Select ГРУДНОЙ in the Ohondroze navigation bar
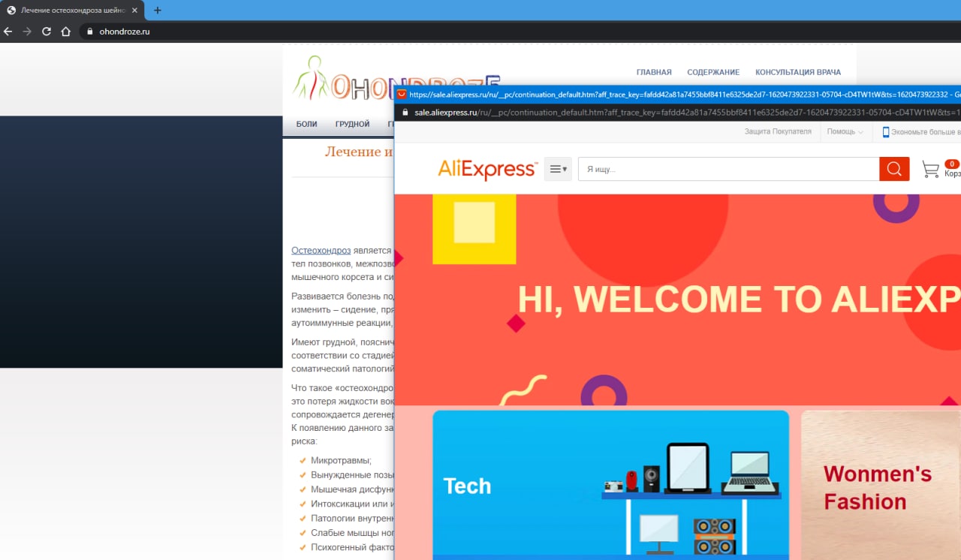961x560 pixels. tap(353, 124)
